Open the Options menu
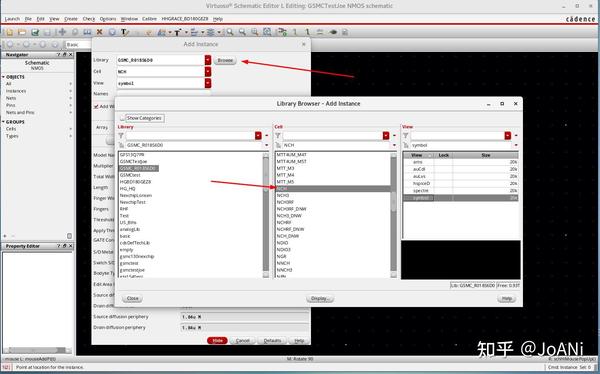The height and width of the screenshot is (374, 600). [108, 19]
